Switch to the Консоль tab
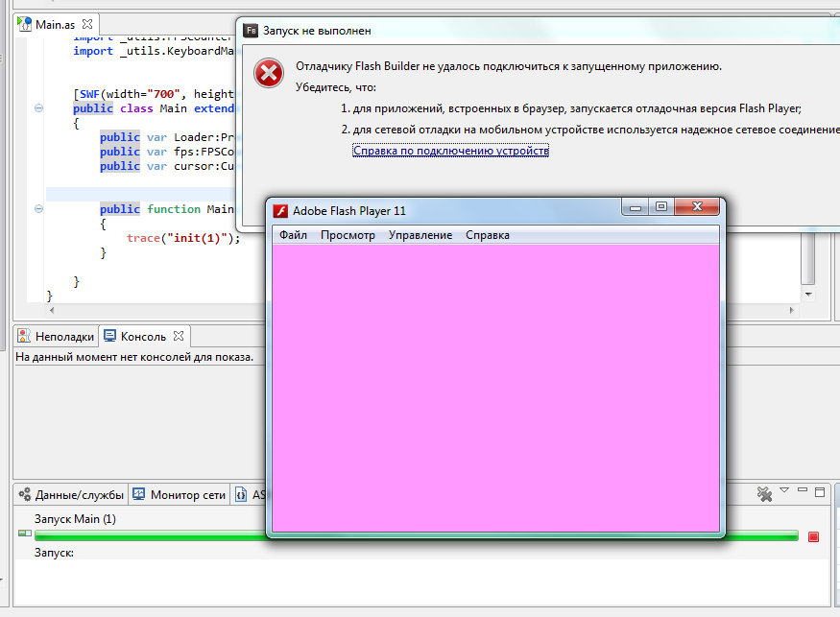The height and width of the screenshot is (617, 840). 143,337
